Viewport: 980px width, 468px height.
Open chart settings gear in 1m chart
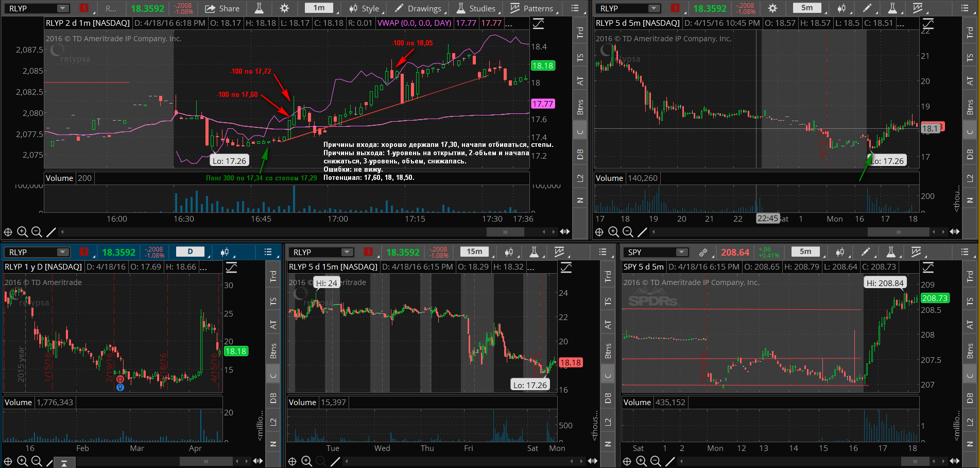284,8
